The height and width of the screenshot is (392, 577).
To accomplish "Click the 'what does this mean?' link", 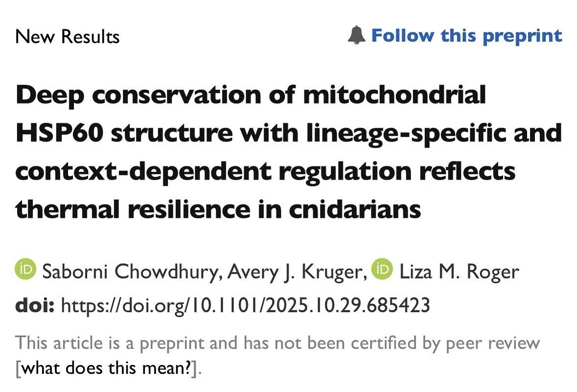I will 107,368.
